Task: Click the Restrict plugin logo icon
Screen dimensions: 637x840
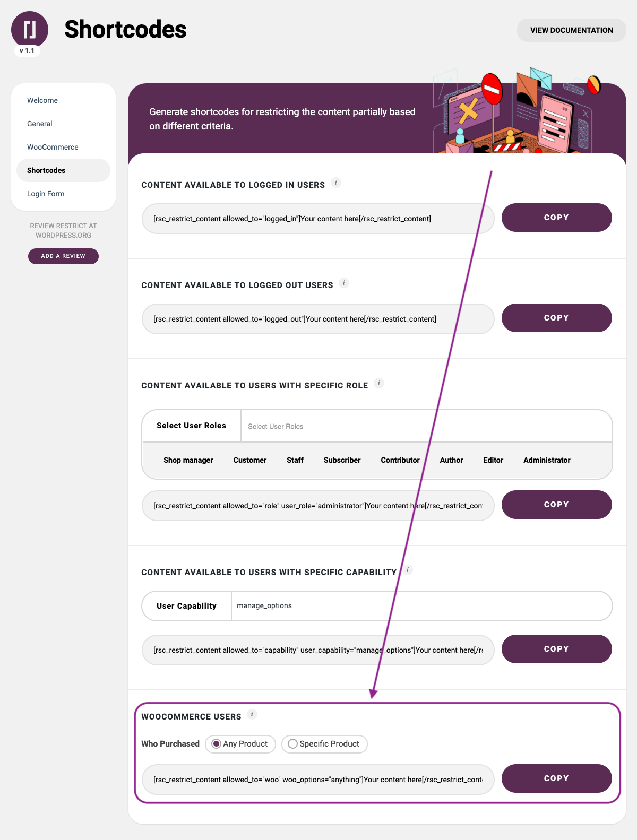Action: pyautogui.click(x=30, y=30)
